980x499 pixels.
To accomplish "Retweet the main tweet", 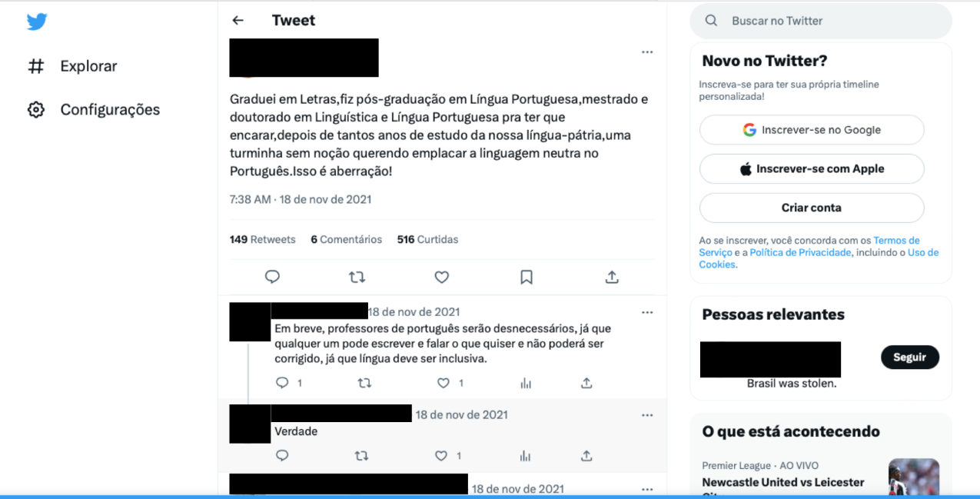I will pos(357,277).
